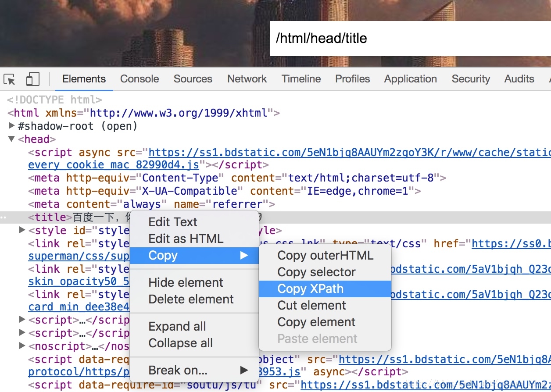551x392 pixels.
Task: Select the meta X-UA-Compatible element line
Action: pyautogui.click(x=225, y=191)
